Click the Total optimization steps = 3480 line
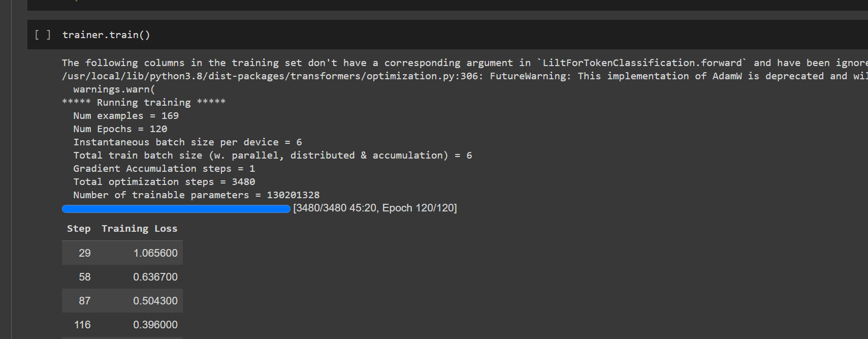The image size is (868, 339). click(x=164, y=182)
